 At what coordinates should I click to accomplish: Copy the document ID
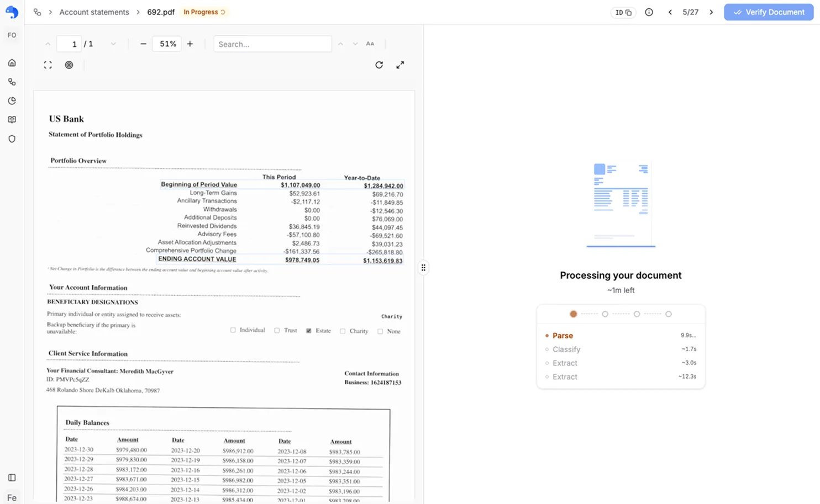(623, 12)
